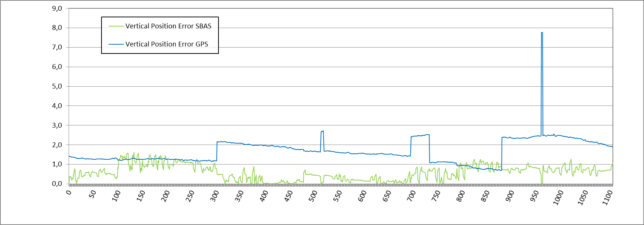Viewport: 644px width, 225px height.
Task: Click the "8,0" y-axis label
Action: (x=57, y=28)
